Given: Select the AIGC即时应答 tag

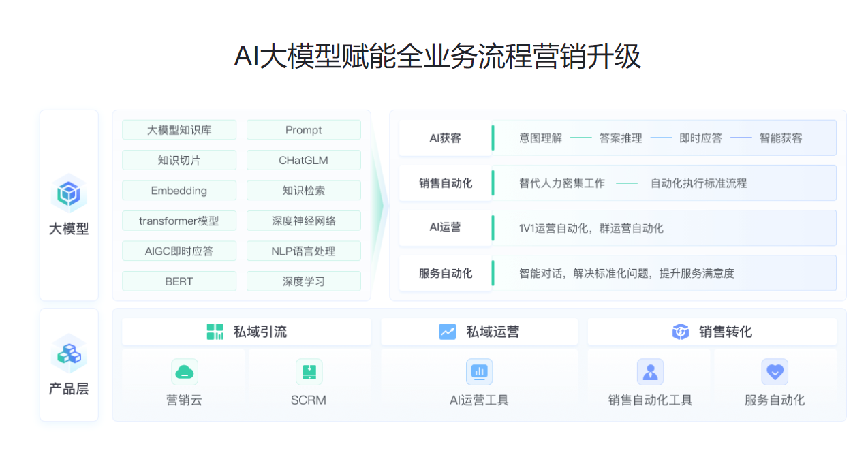Looking at the screenshot, I should coord(179,251).
